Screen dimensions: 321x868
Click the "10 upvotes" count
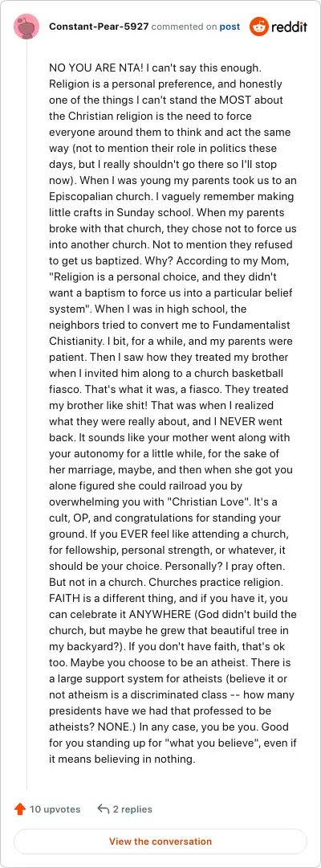[x=55, y=809]
